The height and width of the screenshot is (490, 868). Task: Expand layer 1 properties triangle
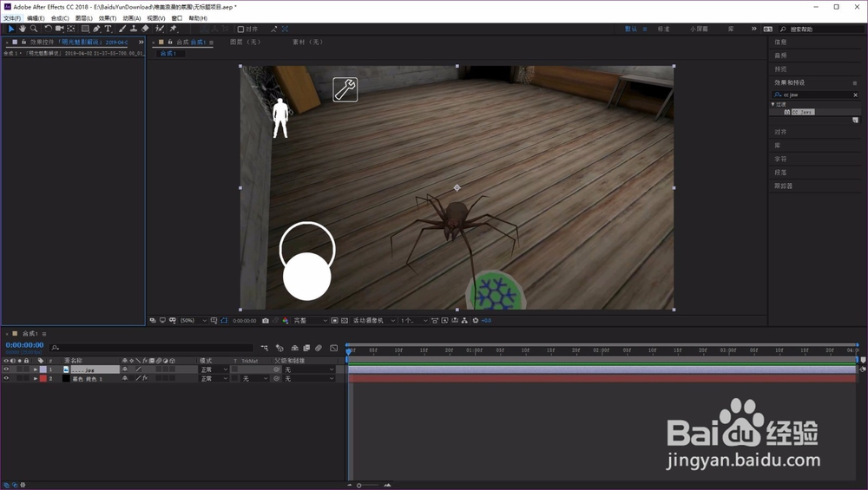pos(36,369)
